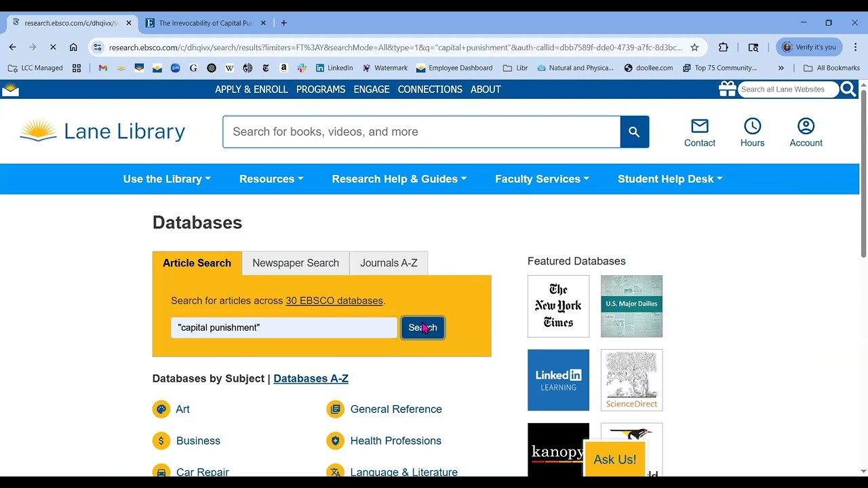Click the Ask Us! chat button
The image size is (868, 488).
coord(615,460)
